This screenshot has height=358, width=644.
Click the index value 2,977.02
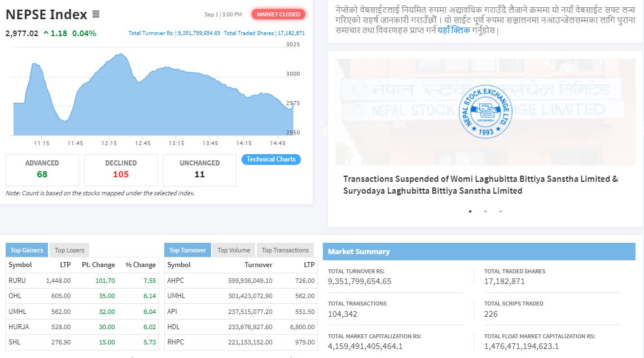(22, 33)
